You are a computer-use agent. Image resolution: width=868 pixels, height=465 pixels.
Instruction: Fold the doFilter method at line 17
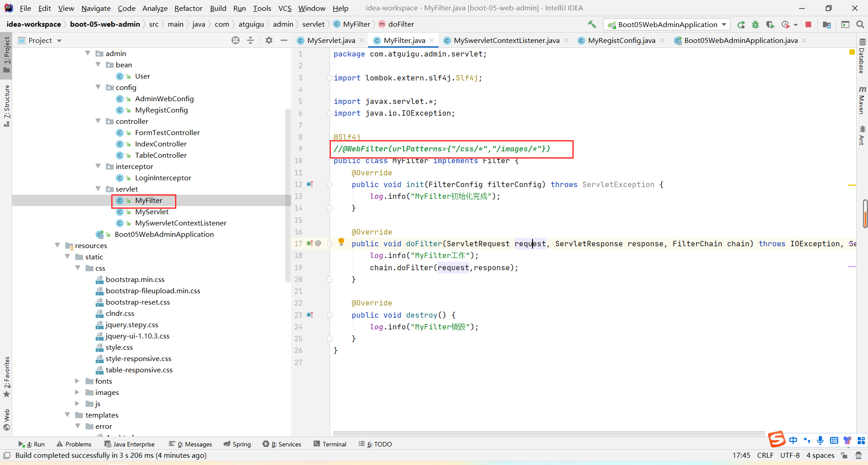click(330, 244)
